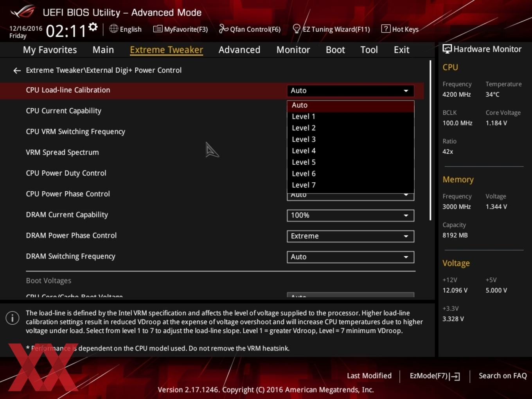Click the English language button
532x399 pixels.
click(x=126, y=29)
